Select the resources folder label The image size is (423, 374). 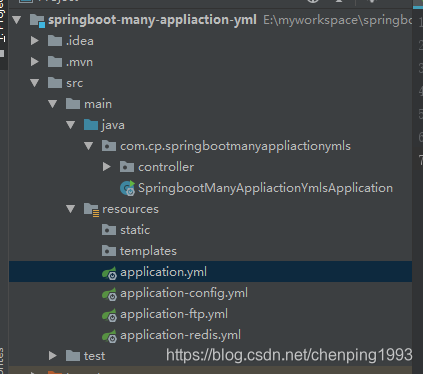click(130, 209)
